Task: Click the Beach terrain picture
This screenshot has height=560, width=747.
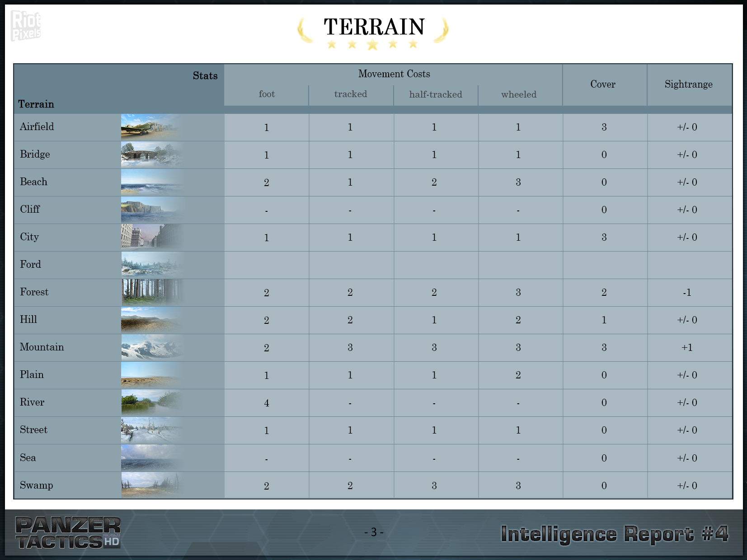Action: point(151,182)
